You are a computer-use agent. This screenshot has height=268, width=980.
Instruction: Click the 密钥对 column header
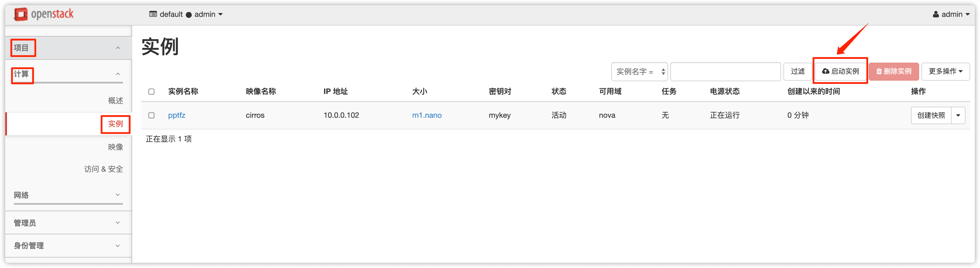[500, 91]
